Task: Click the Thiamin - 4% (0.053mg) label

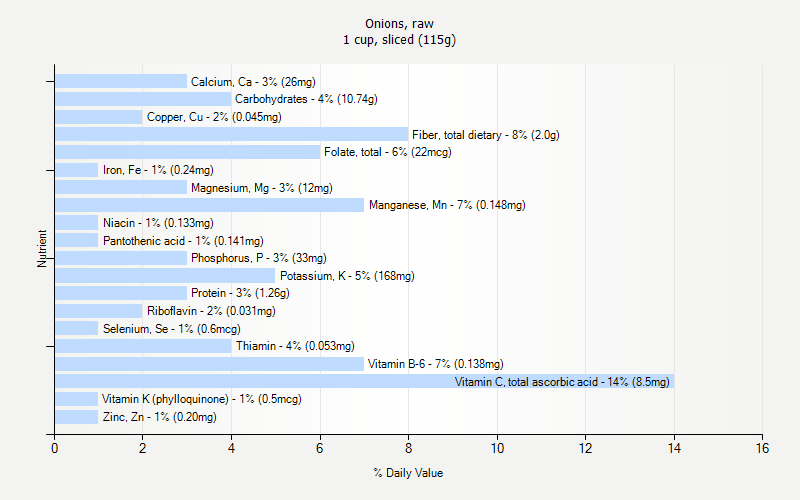Action: pos(295,346)
